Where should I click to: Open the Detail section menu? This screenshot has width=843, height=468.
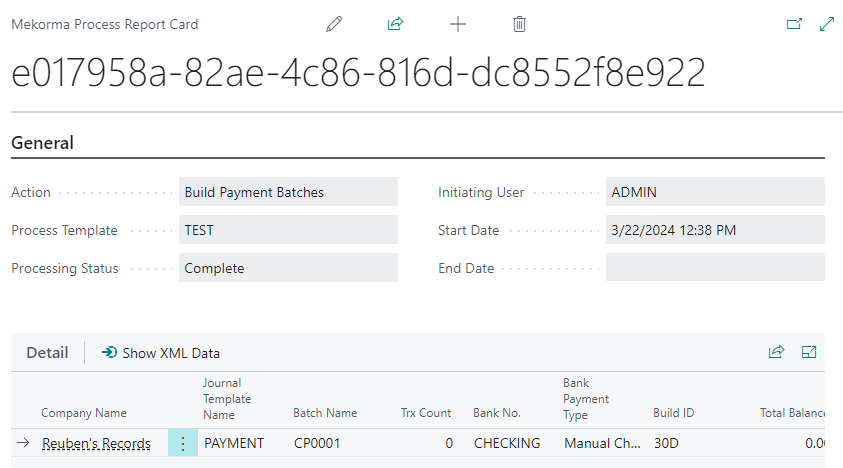[x=47, y=353]
